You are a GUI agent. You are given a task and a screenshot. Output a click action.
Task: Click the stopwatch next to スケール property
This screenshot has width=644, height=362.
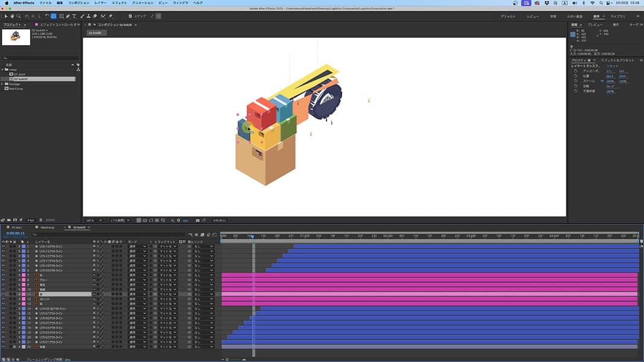576,81
